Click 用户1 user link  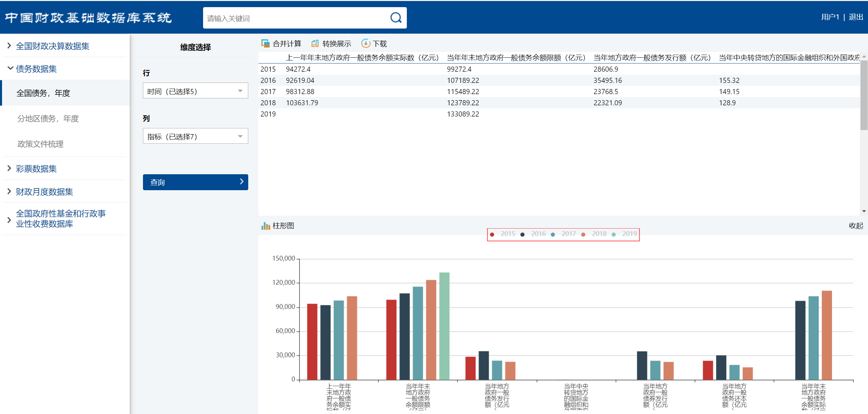coord(830,17)
